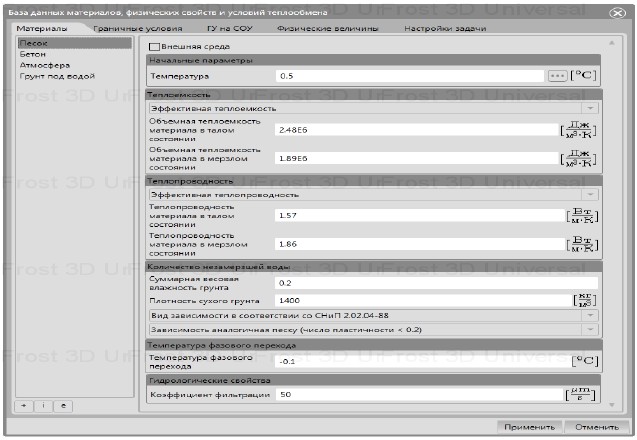Click the scroll up arrow of the properties panel
The height and width of the screenshot is (440, 637).
pos(612,43)
